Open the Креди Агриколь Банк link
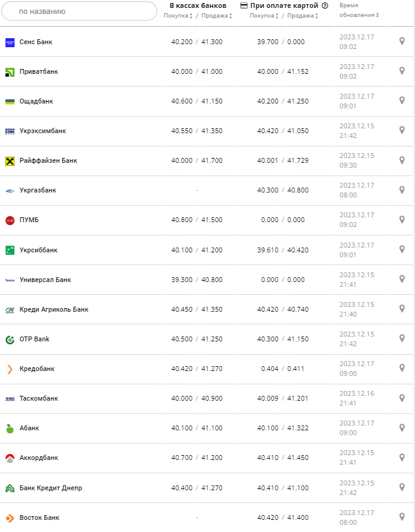Screen dimensions: 415x532 tap(54, 309)
